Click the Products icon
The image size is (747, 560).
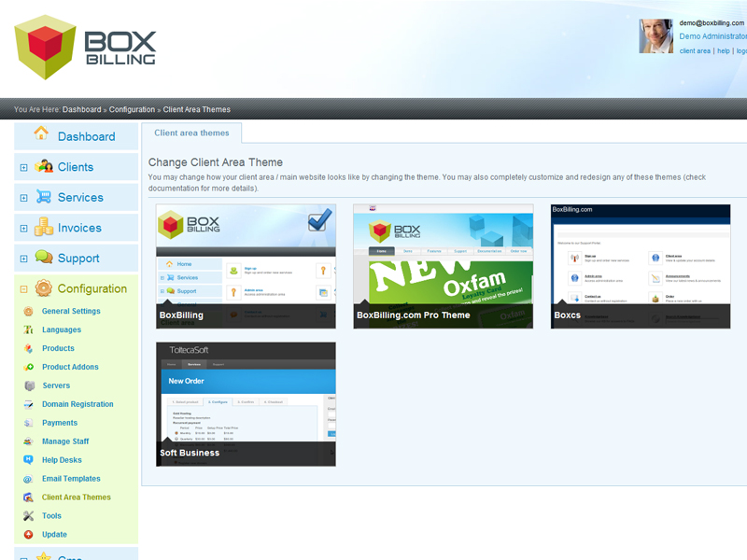[29, 348]
